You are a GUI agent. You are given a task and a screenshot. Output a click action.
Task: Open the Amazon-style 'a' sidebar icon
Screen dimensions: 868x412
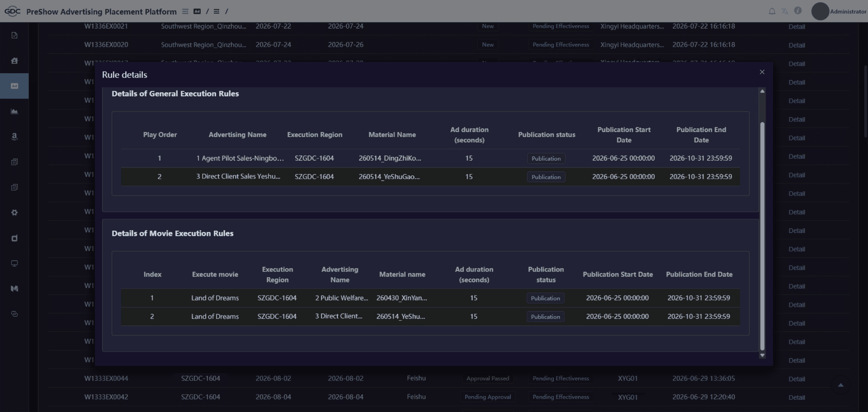(x=14, y=136)
